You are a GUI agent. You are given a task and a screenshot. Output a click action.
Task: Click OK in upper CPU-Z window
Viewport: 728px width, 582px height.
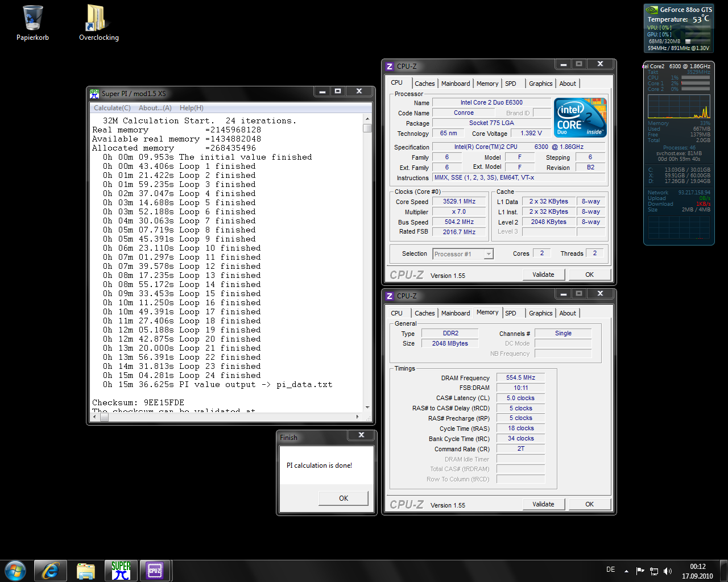pos(589,275)
